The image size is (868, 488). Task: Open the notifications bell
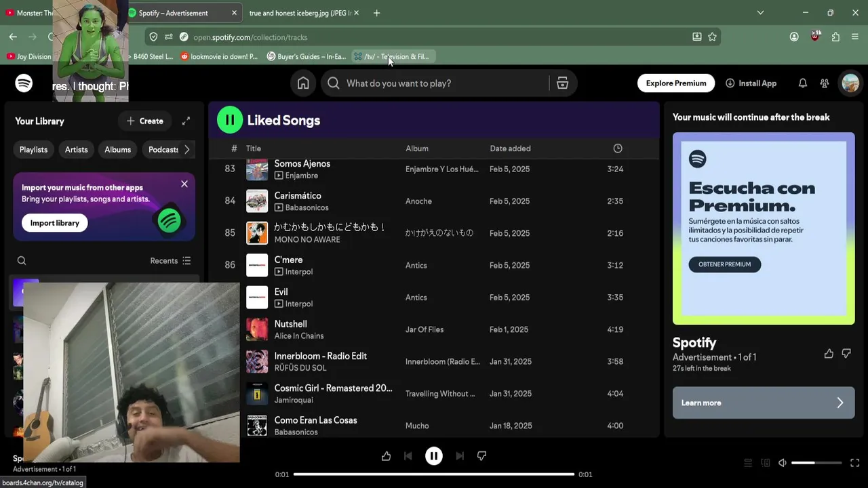802,83
